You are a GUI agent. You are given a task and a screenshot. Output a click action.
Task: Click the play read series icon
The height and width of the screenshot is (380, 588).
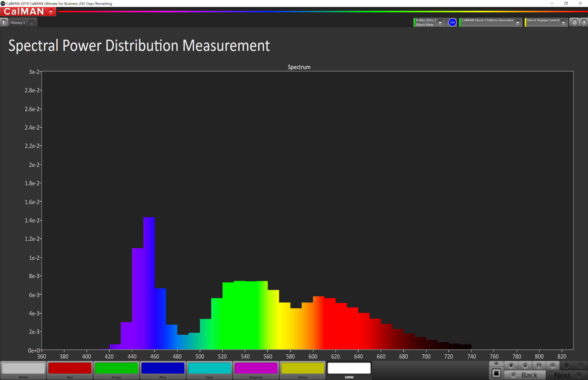(525, 365)
